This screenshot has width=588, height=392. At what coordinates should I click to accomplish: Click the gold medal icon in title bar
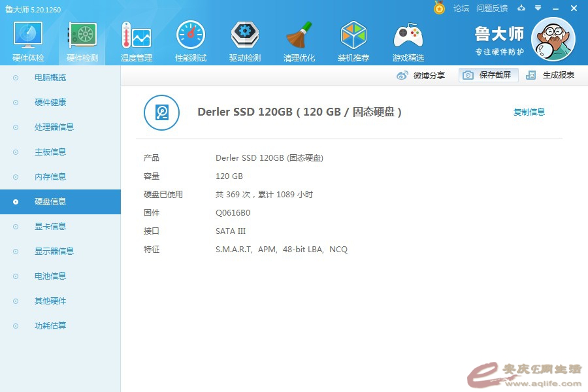(x=439, y=8)
